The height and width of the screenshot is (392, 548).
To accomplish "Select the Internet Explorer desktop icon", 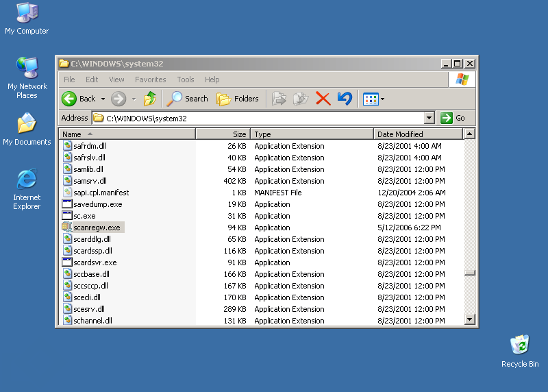I will click(27, 179).
